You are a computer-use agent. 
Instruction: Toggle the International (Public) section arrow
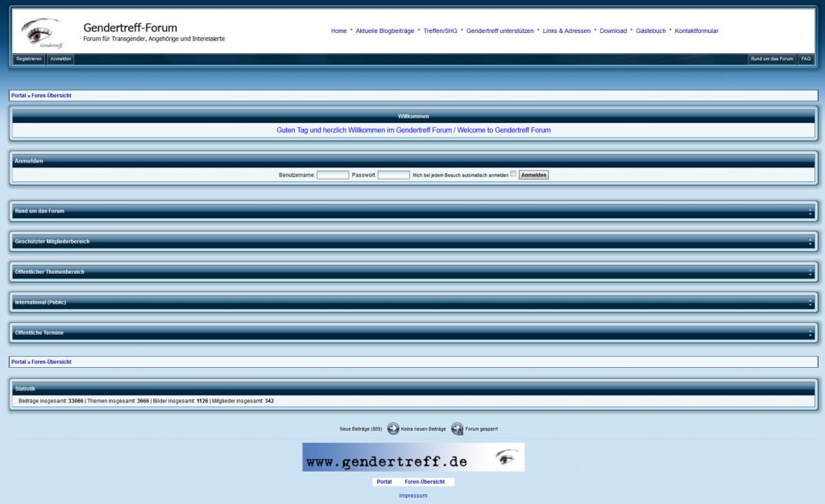(810, 303)
